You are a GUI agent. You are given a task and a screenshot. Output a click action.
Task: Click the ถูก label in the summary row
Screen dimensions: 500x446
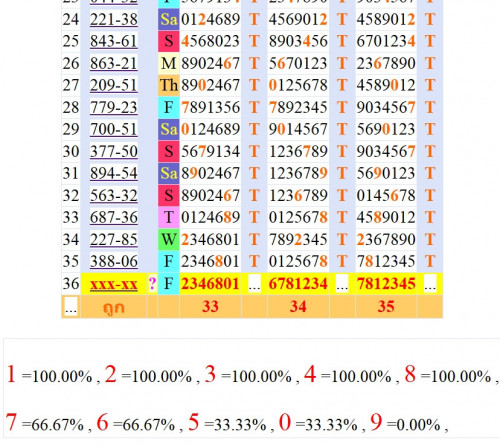click(x=114, y=307)
